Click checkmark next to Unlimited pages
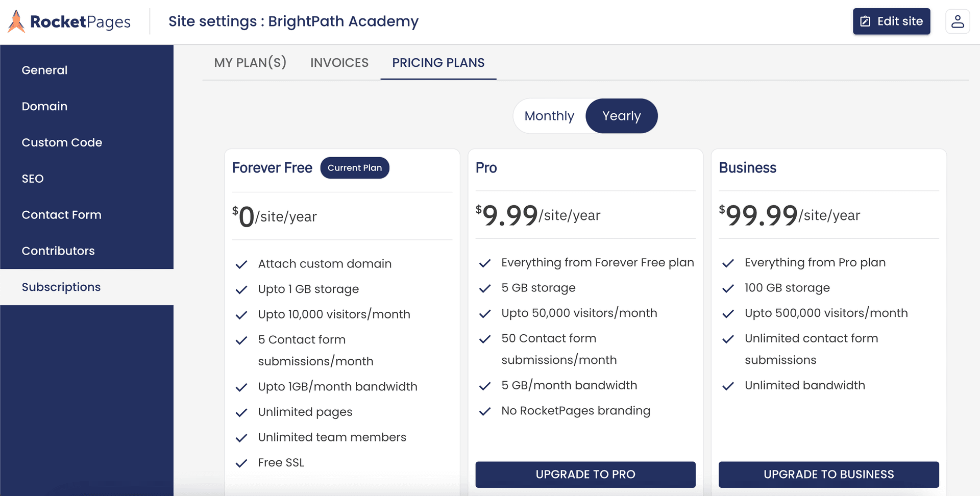 click(x=241, y=412)
